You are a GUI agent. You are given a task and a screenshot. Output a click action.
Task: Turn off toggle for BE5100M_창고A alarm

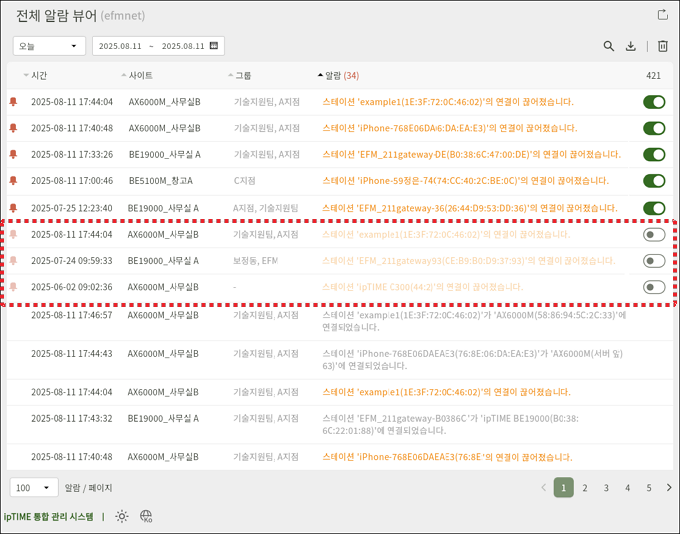654,181
